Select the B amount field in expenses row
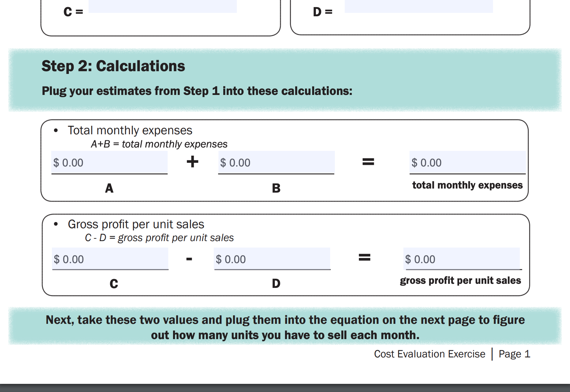Viewport: 570px width, 392px height. tap(276, 162)
